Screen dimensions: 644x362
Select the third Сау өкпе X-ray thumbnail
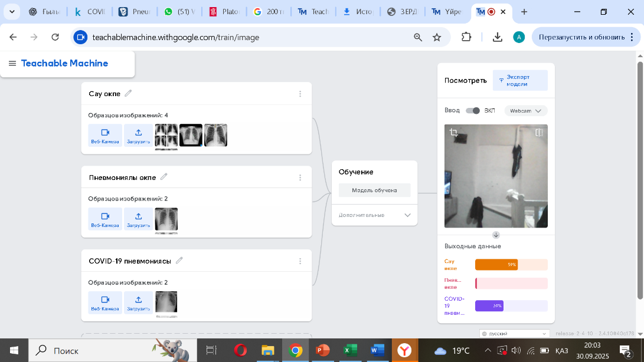tap(215, 135)
